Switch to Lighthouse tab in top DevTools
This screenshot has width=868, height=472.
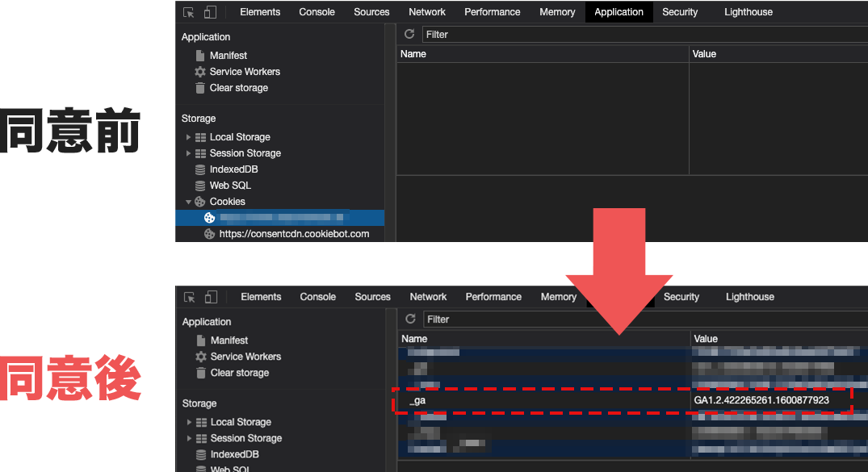748,12
